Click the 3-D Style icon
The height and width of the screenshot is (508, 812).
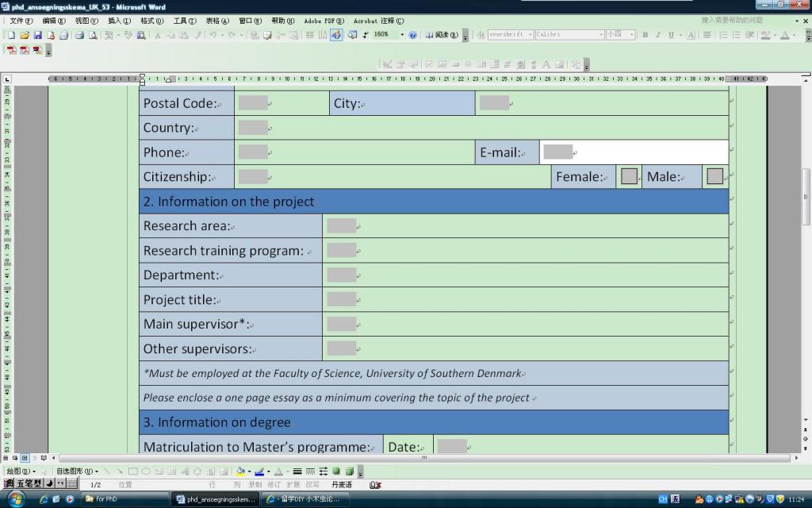[x=350, y=471]
